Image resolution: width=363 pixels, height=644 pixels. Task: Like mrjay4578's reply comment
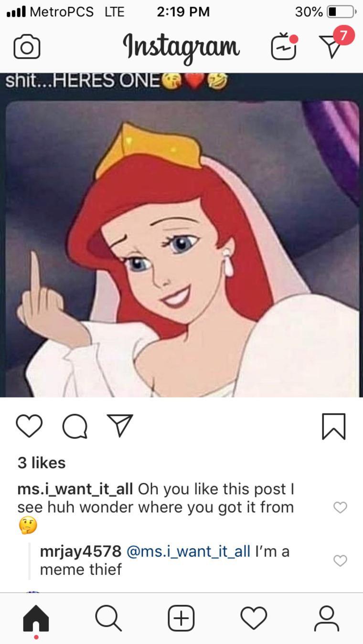pos(340,560)
